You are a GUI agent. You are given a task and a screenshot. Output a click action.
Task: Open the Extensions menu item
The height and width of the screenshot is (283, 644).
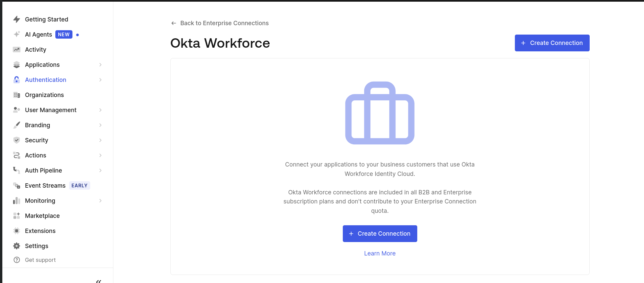pyautogui.click(x=40, y=231)
